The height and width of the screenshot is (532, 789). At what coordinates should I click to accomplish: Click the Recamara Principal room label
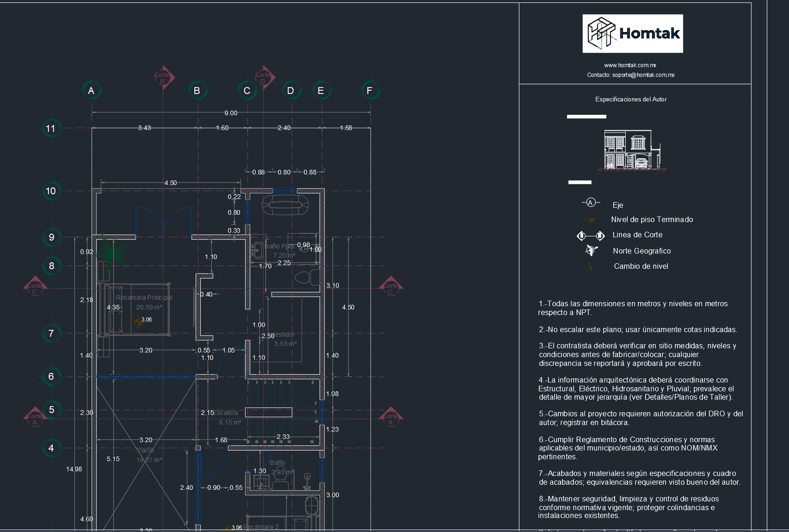144,297
